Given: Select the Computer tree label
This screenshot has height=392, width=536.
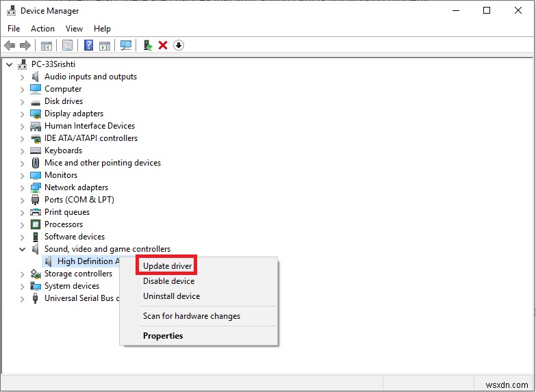Looking at the screenshot, I should 63,89.
